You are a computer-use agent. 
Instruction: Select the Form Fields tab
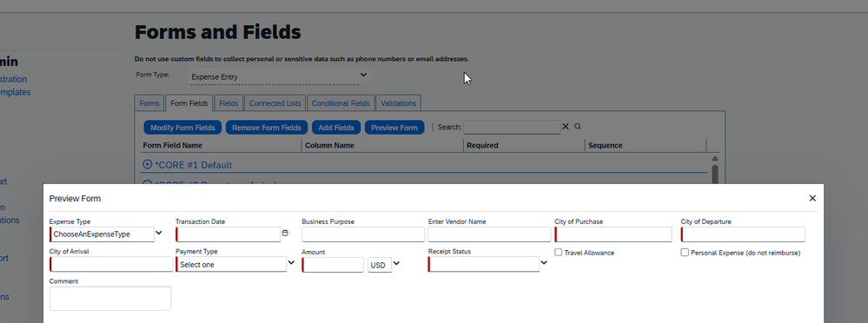pos(189,103)
